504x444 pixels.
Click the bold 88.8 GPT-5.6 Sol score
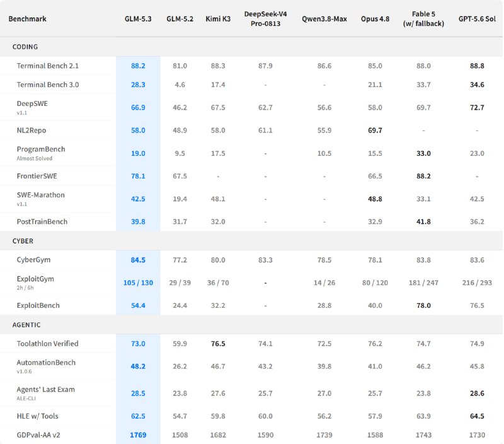tap(477, 66)
